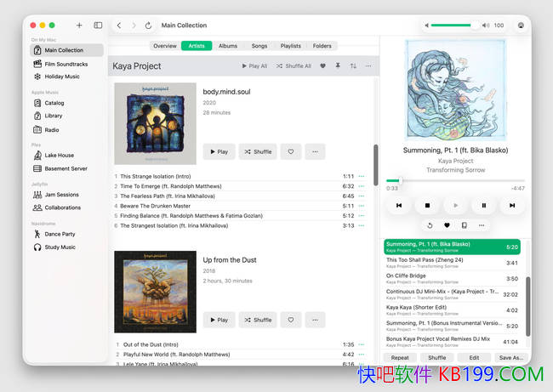Open the sort order menu for the artist
This screenshot has width=553, height=392.
353,65
